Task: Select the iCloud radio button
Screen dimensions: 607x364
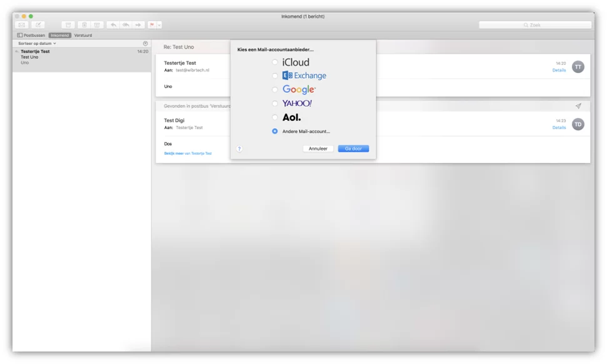Action: pos(274,62)
